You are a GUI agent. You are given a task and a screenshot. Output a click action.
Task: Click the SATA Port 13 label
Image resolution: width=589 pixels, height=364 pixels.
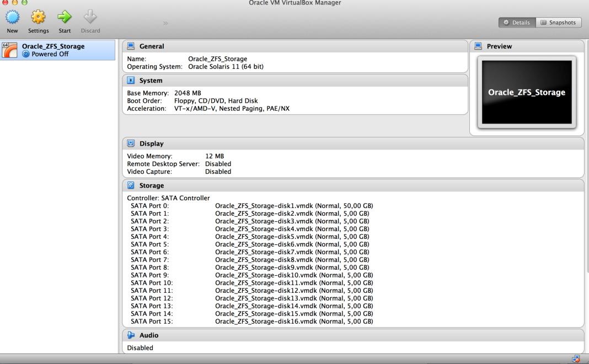coord(152,306)
